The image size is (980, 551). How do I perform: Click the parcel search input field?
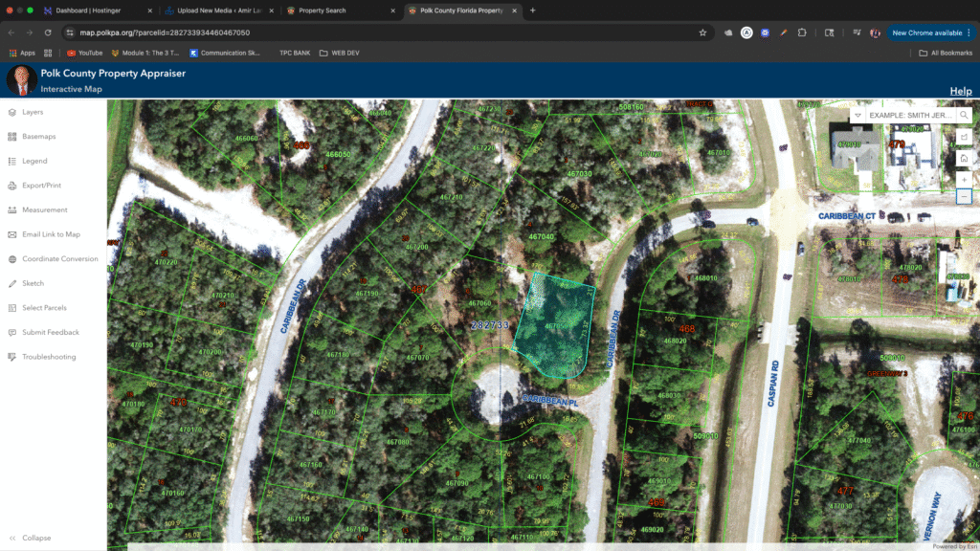909,115
